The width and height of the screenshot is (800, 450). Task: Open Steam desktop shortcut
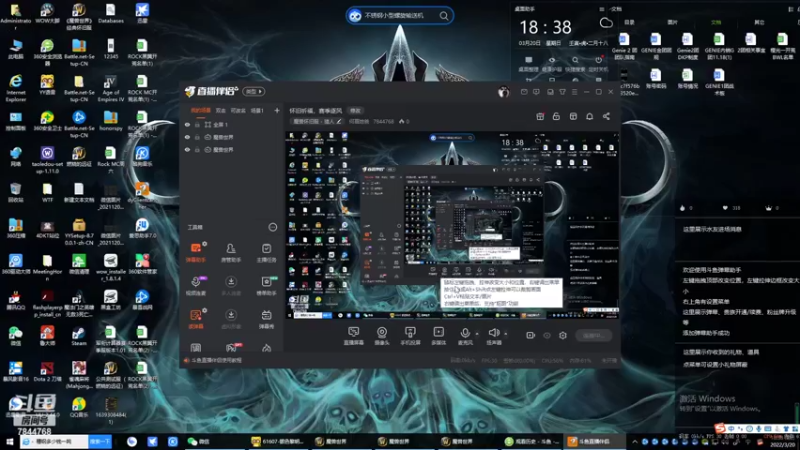(79, 336)
